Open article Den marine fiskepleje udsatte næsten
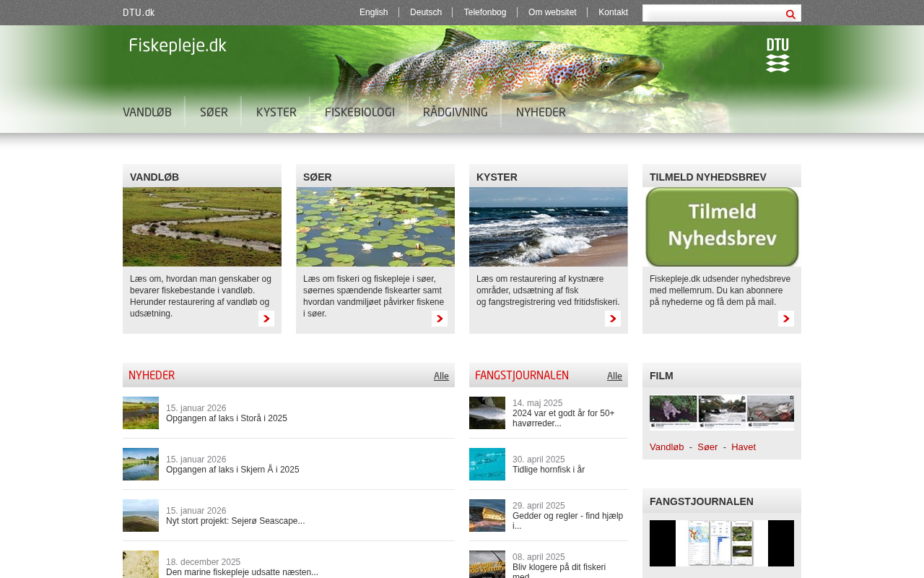This screenshot has height=578, width=924. click(242, 572)
